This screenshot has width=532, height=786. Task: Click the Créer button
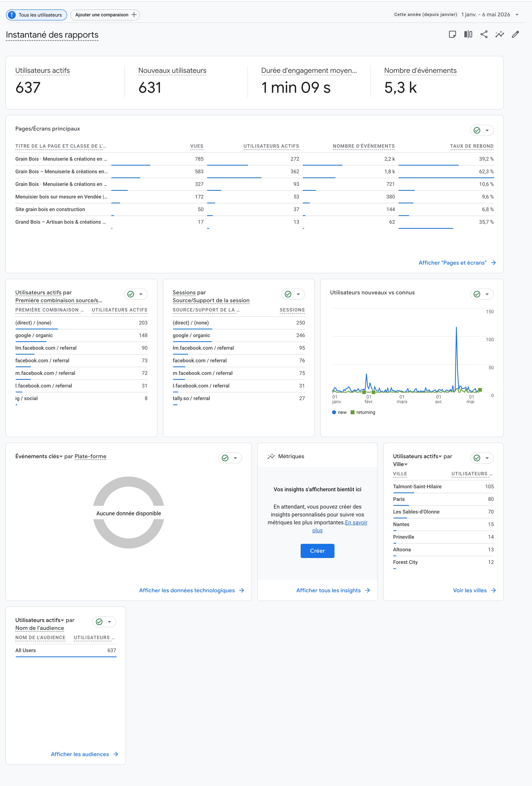tap(317, 551)
